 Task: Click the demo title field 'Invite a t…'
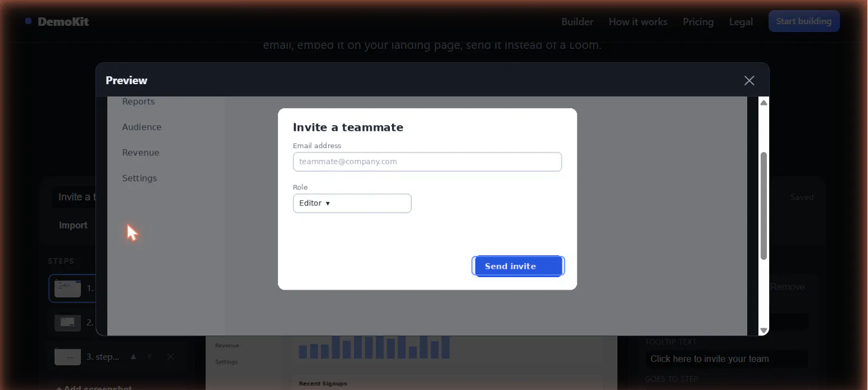[x=75, y=197]
